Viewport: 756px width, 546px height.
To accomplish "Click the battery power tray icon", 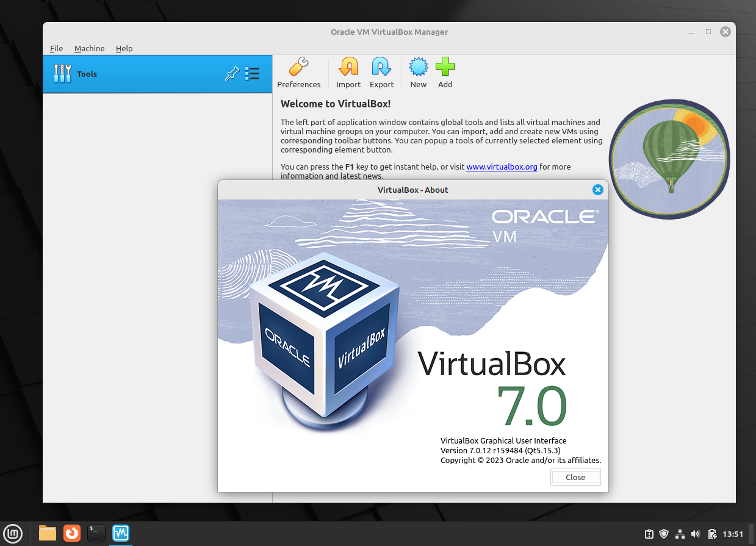I will (711, 534).
